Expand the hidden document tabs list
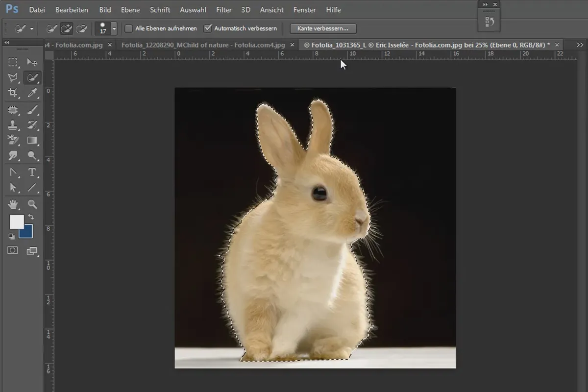588x392 pixels. pyautogui.click(x=580, y=45)
